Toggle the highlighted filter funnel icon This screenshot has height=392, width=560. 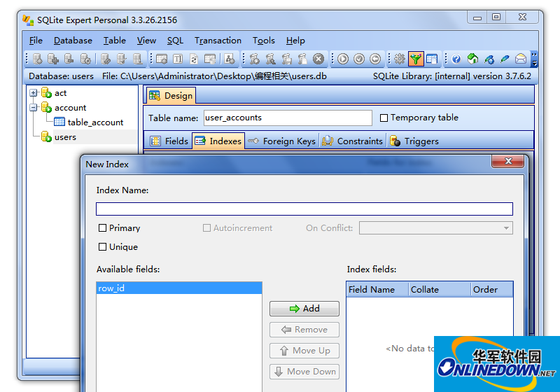point(416,59)
